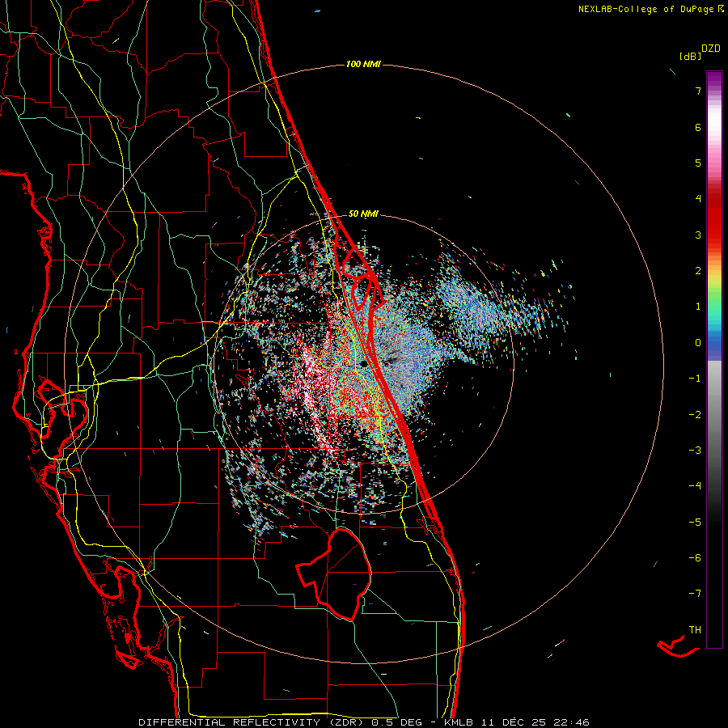Click the -5 dB legend value

tap(695, 523)
